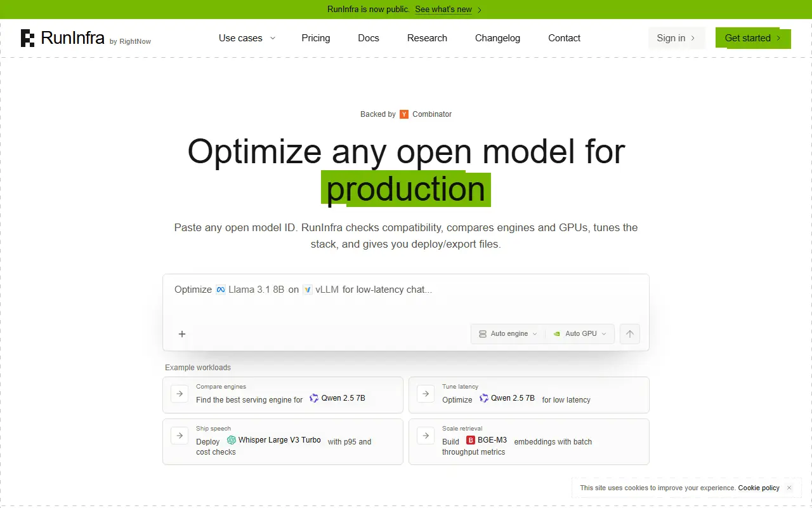Image resolution: width=812 pixels, height=508 pixels.
Task: Open the Cookie policy link
Action: click(x=759, y=488)
